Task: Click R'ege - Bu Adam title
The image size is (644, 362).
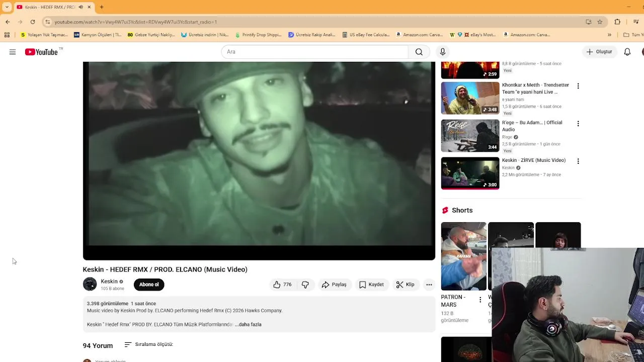Action: pyautogui.click(x=532, y=126)
